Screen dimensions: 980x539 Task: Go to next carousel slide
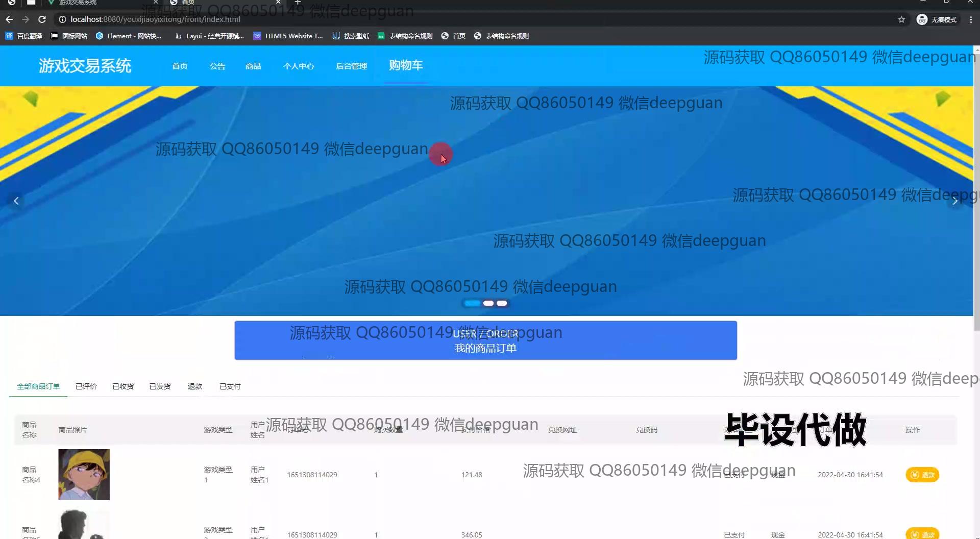coord(955,201)
